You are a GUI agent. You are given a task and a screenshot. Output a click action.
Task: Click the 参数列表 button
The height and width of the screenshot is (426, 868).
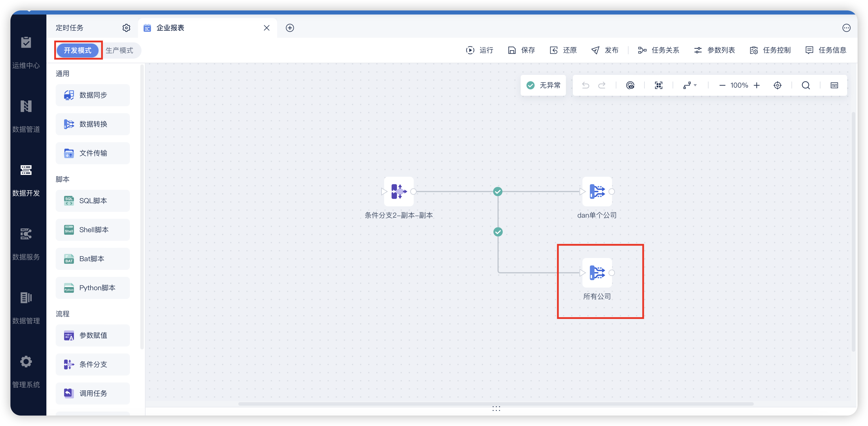[714, 50]
